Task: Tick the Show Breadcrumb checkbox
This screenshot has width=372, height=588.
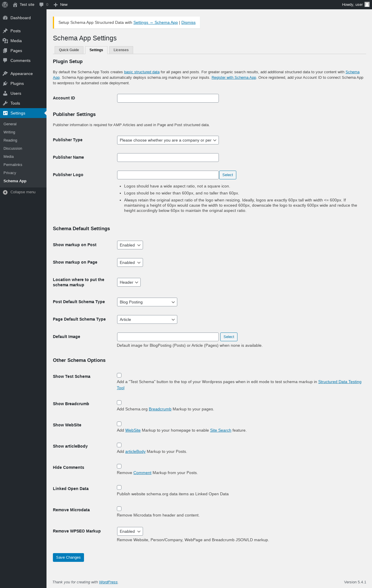Action: click(x=119, y=403)
